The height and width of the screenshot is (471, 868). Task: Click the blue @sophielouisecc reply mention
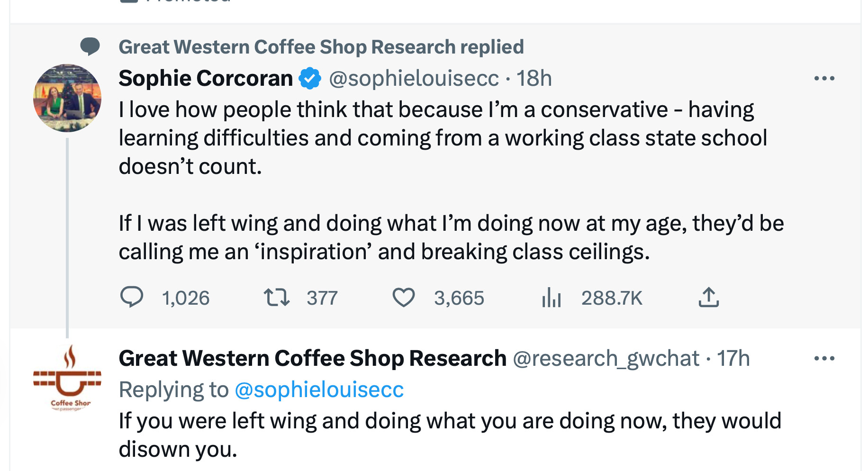[319, 389]
